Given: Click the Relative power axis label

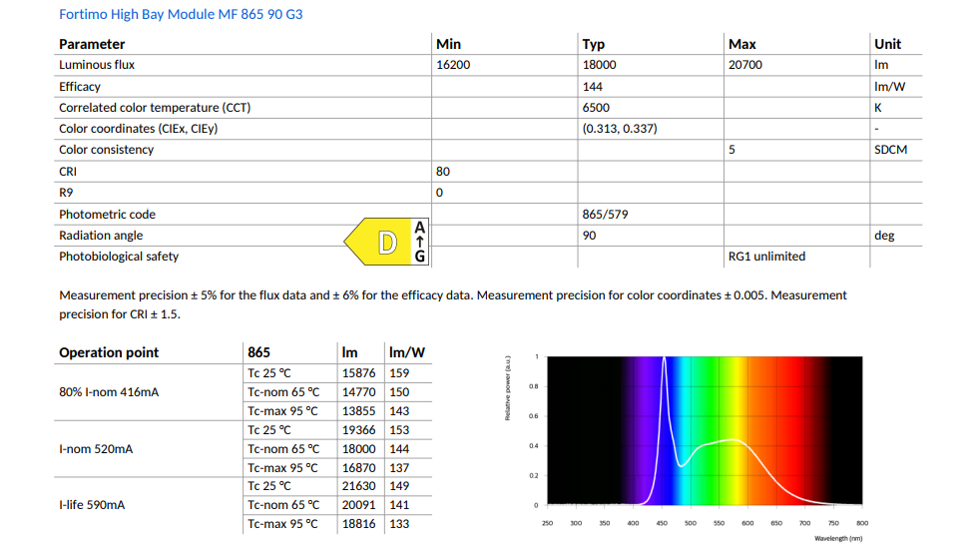Looking at the screenshot, I should coord(508,387).
